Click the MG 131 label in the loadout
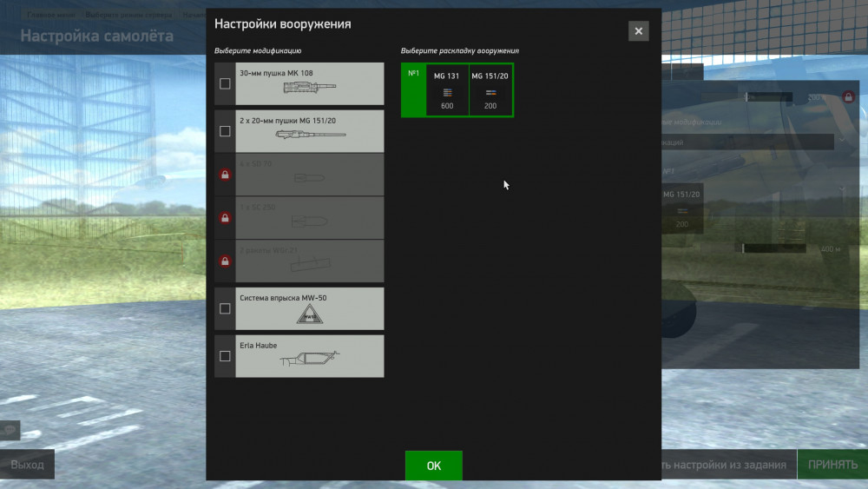Image resolution: width=868 pixels, height=489 pixels. tap(446, 76)
